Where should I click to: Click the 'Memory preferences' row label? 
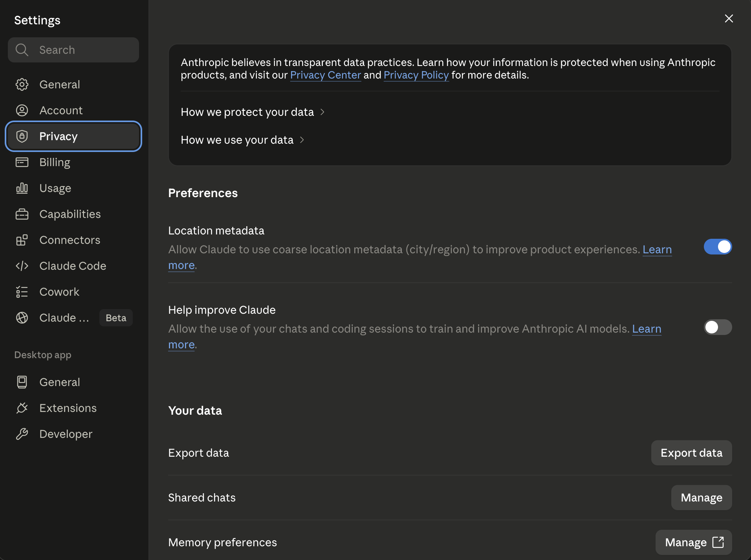pos(222,542)
